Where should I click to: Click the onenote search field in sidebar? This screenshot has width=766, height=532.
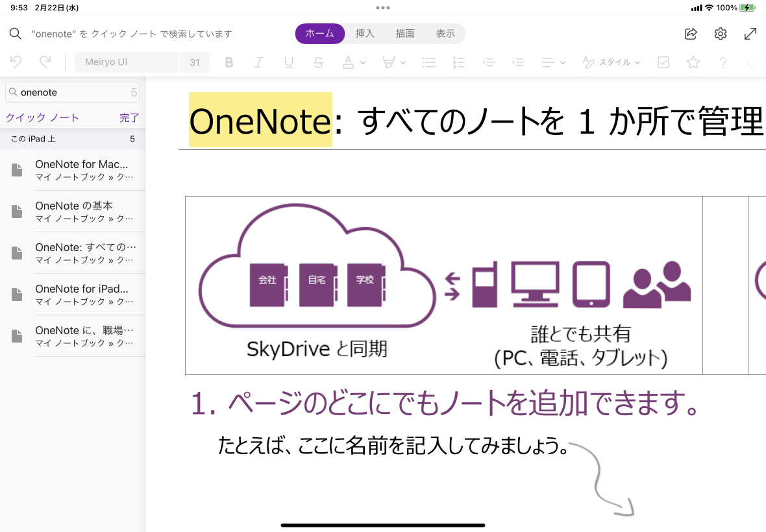point(73,92)
